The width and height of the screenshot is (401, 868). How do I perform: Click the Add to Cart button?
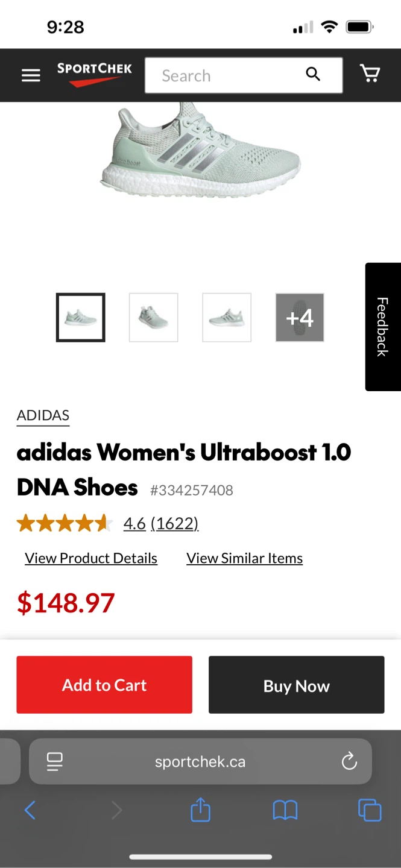104,684
